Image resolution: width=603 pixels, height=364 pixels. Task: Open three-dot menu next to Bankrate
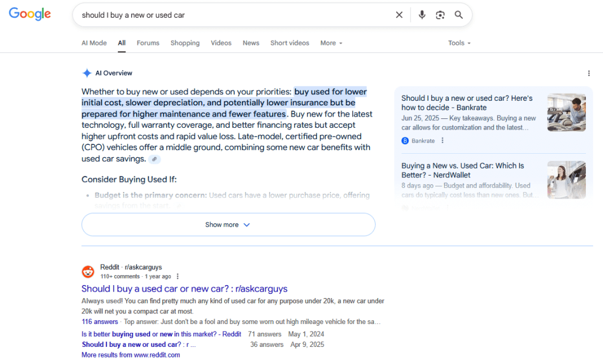coord(443,140)
